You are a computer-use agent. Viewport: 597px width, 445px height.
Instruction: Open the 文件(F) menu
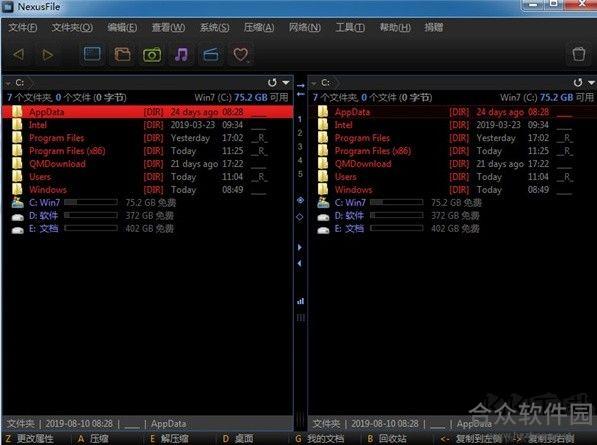[22, 27]
